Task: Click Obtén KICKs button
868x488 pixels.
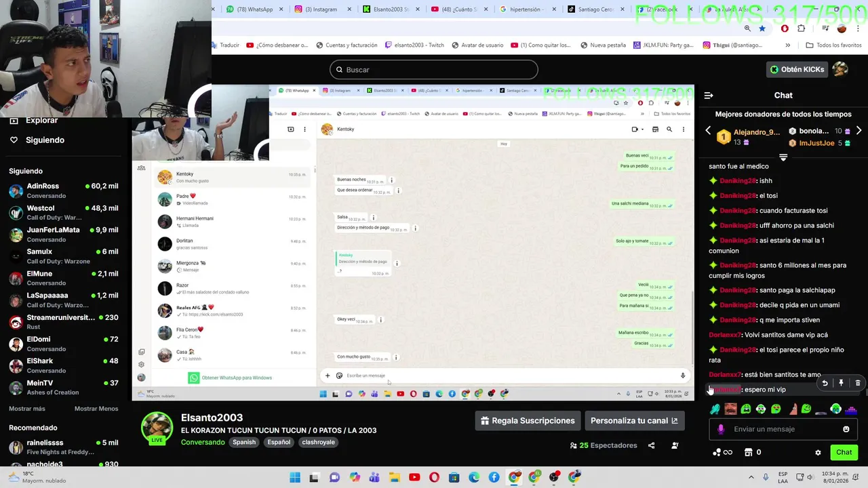Action: pos(798,69)
